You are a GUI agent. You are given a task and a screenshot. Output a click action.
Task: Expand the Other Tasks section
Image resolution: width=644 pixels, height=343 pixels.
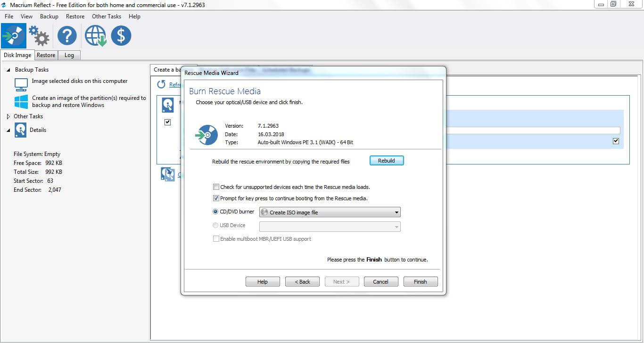click(8, 116)
